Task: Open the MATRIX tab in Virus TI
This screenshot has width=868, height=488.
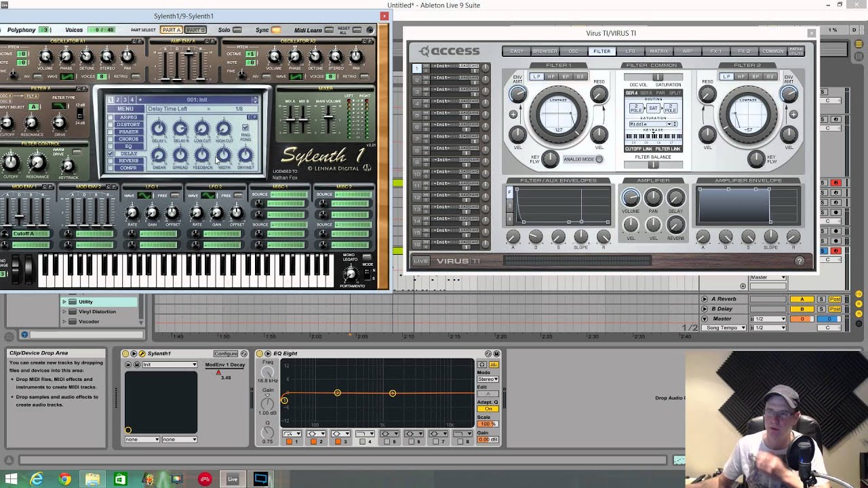Action: tap(659, 51)
